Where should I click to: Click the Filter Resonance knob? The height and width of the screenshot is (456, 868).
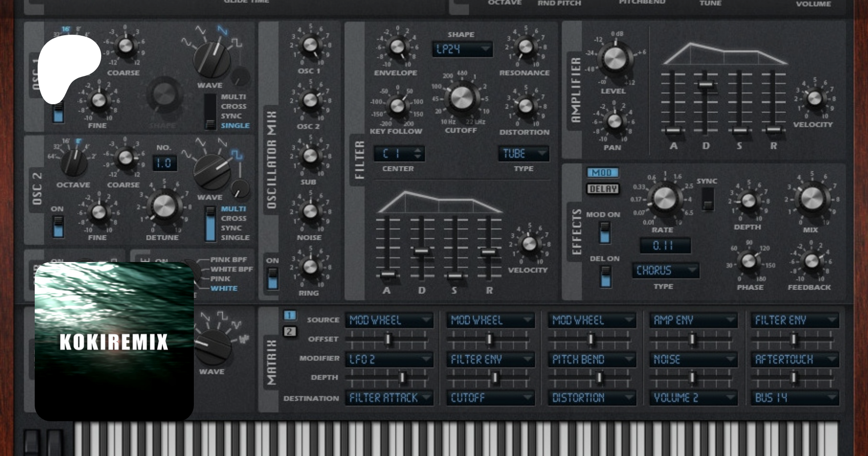coord(525,46)
